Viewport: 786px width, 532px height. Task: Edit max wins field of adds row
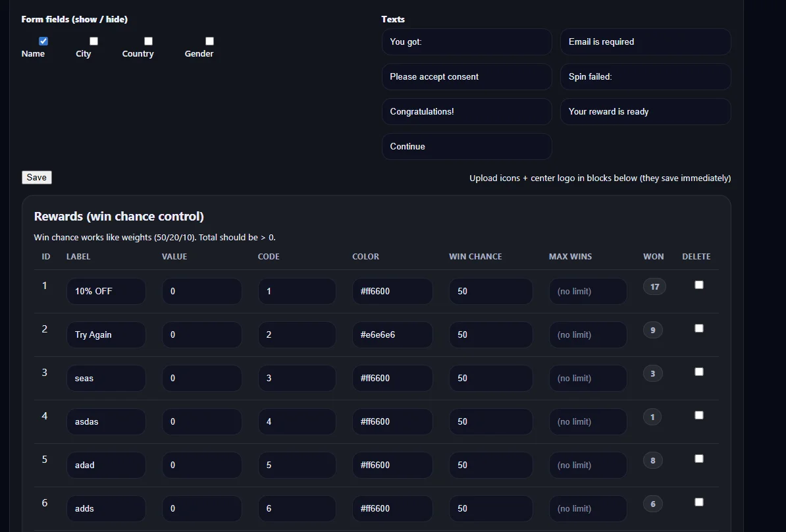588,508
